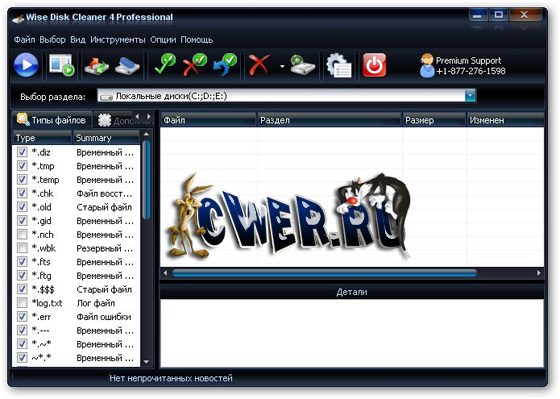Click the green checkmark select-all icon
The image size is (560, 399).
[164, 64]
